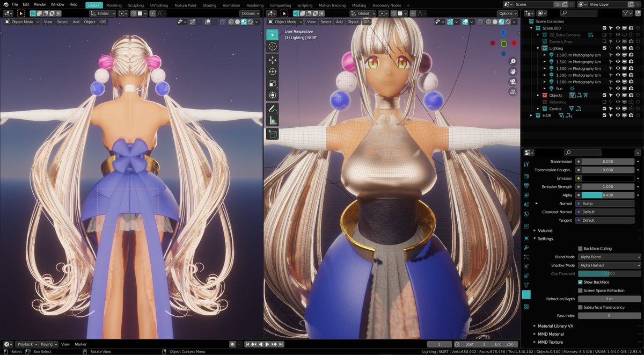Open the File menu

coord(15,4)
